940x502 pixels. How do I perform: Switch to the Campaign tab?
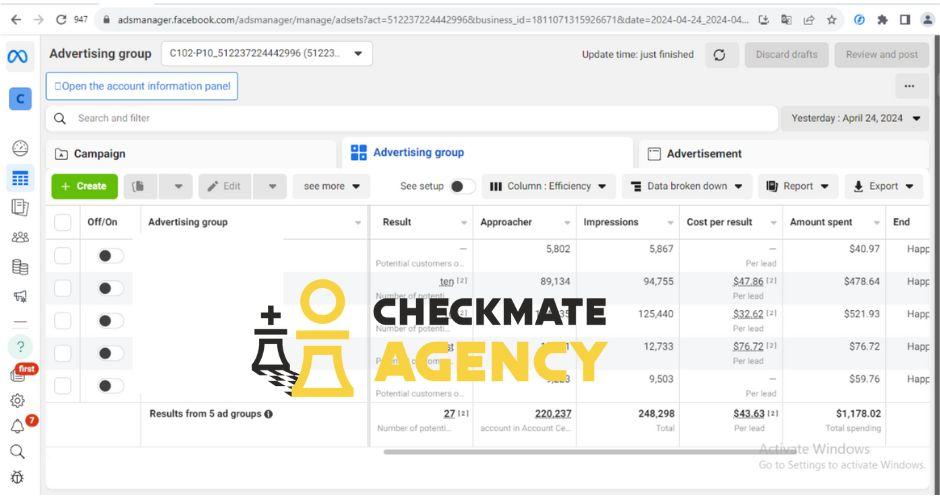click(x=191, y=154)
